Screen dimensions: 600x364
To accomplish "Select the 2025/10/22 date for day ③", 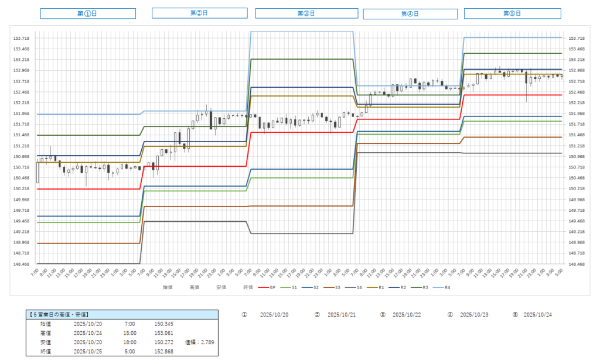I will (x=407, y=315).
